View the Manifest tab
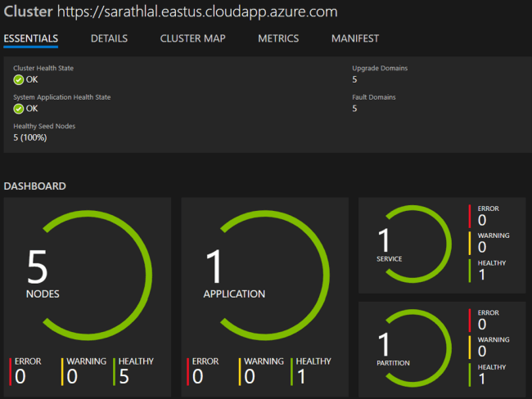 (355, 38)
